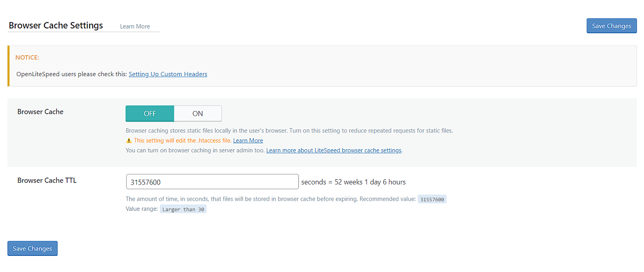Click the warning triangle icon beside .htaccess notice

[129, 141]
